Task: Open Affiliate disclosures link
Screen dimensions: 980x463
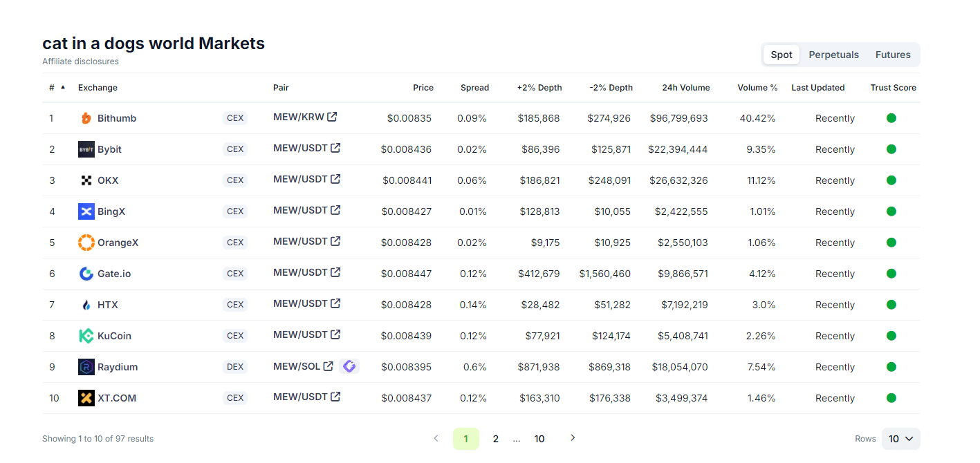Action: click(80, 62)
